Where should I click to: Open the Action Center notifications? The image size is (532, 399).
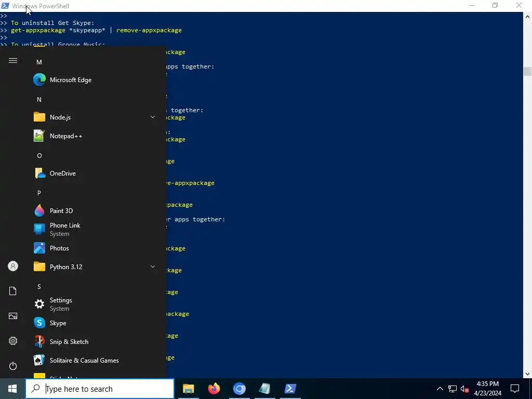[x=515, y=389]
